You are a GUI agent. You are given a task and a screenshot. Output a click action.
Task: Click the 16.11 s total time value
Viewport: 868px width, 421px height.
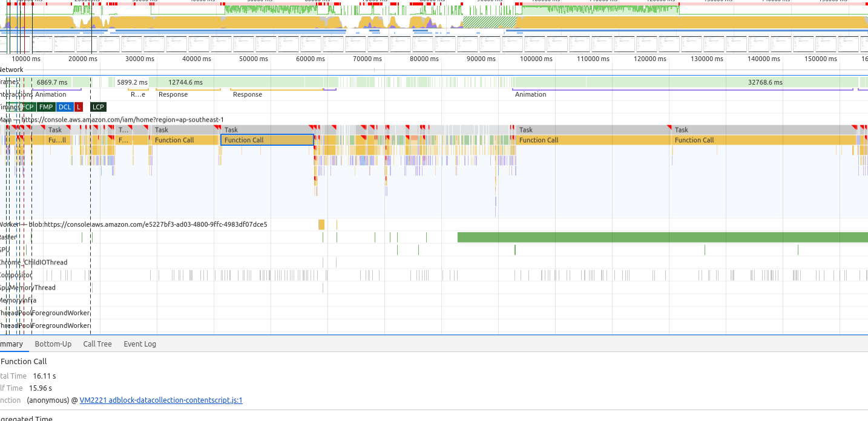coord(44,376)
